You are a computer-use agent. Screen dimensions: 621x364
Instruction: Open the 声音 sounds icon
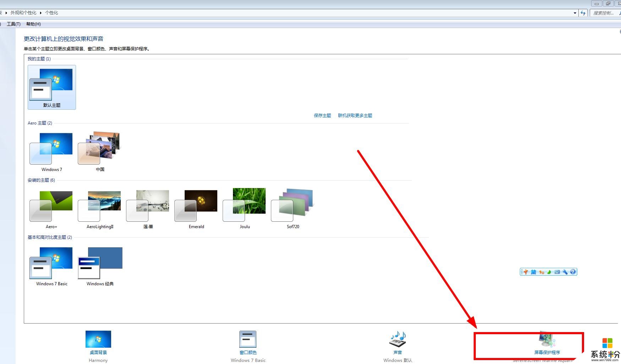398,340
